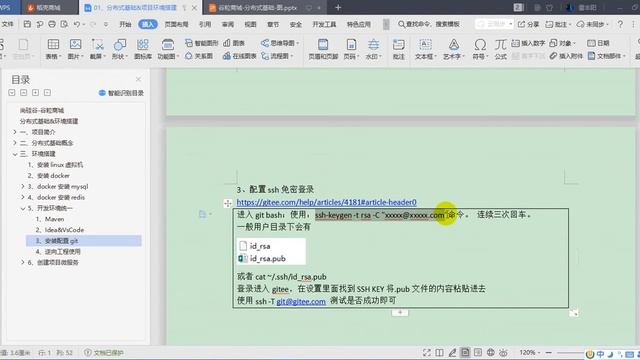Click the 艺术字 word art icon
This screenshot has height=360, width=640.
click(x=453, y=49)
